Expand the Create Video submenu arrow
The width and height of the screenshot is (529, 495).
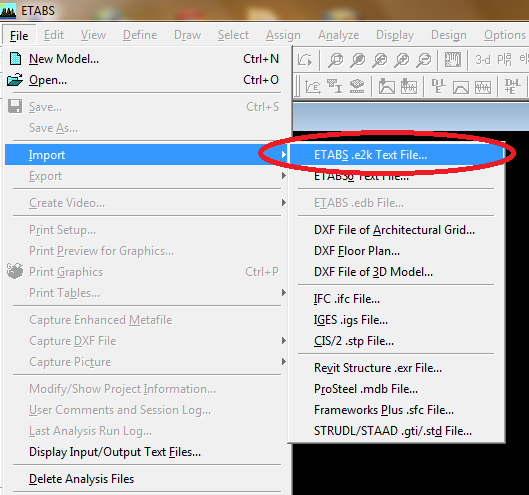click(x=284, y=203)
